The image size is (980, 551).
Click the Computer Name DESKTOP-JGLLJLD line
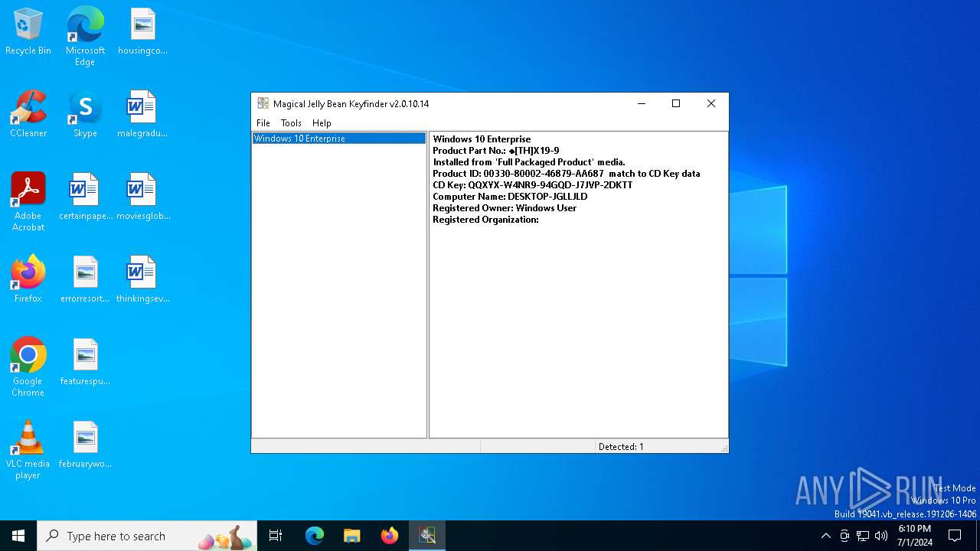(510, 197)
